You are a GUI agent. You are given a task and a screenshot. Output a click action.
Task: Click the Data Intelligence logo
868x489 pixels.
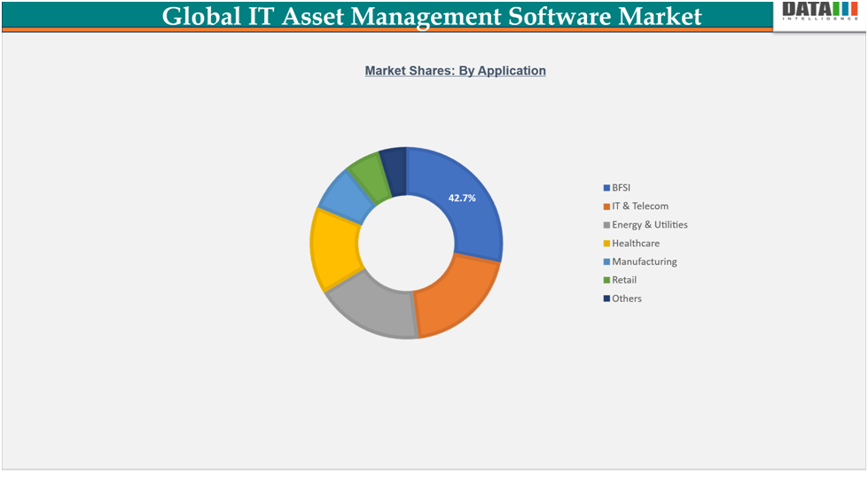pos(820,11)
